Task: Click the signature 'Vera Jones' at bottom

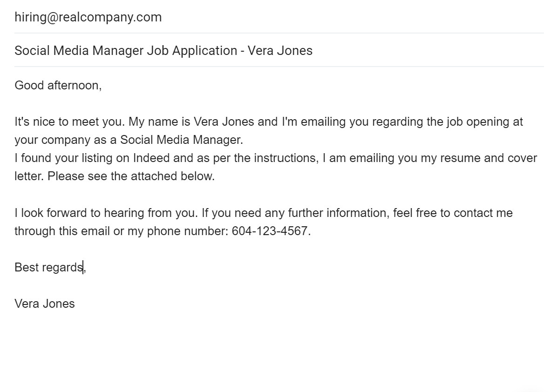Action: (x=45, y=304)
